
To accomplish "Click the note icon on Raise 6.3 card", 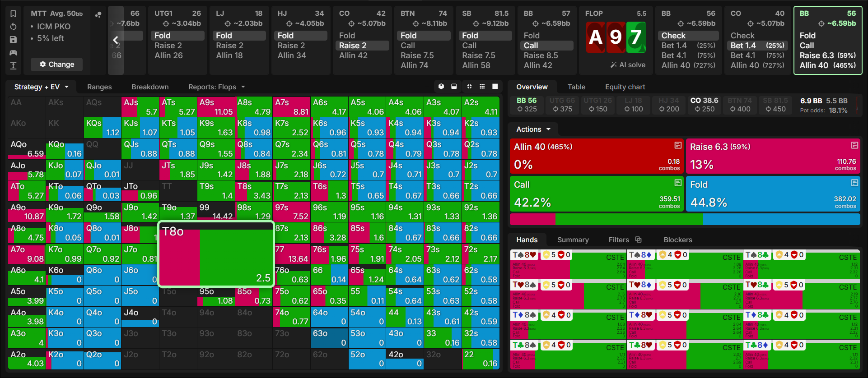I will 854,145.
